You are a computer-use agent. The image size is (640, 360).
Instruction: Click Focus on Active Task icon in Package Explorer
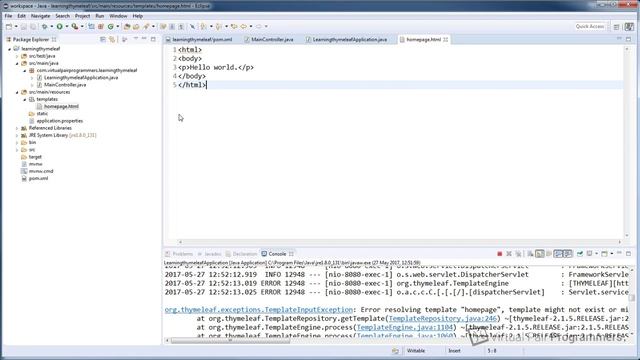pyautogui.click(x=124, y=39)
